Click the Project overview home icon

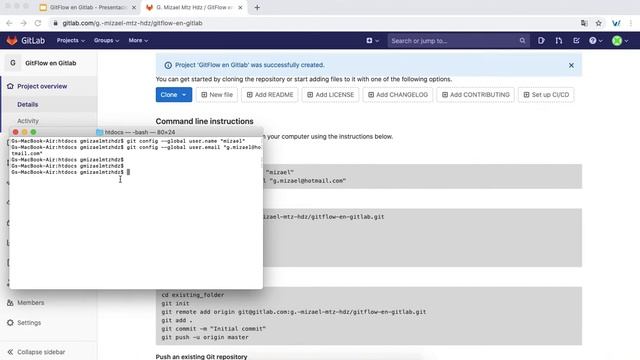click(x=10, y=86)
